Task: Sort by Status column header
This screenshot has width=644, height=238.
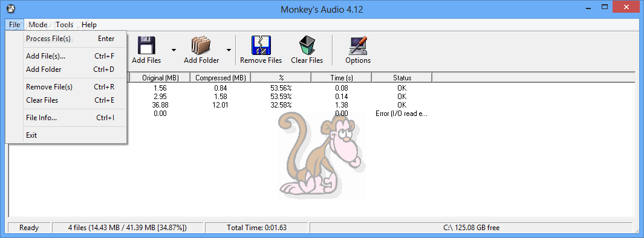Action: tap(402, 77)
